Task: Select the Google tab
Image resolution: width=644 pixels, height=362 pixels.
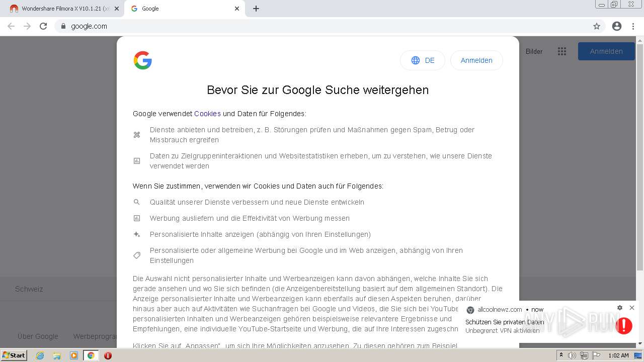Action: (x=184, y=9)
